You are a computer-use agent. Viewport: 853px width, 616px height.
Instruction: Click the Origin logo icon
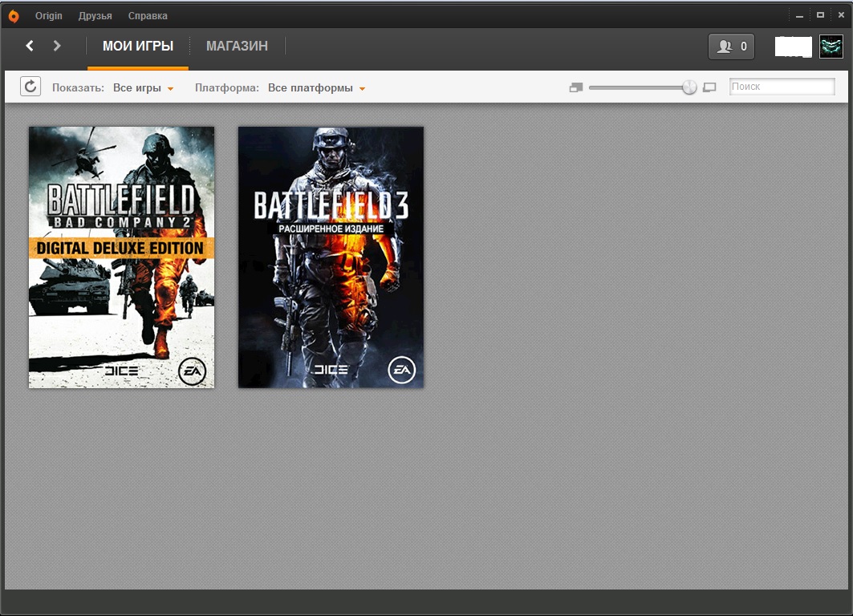pyautogui.click(x=14, y=16)
